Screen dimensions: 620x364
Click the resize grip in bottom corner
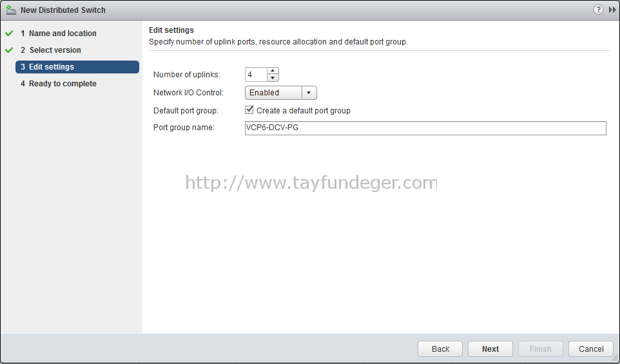click(x=614, y=358)
